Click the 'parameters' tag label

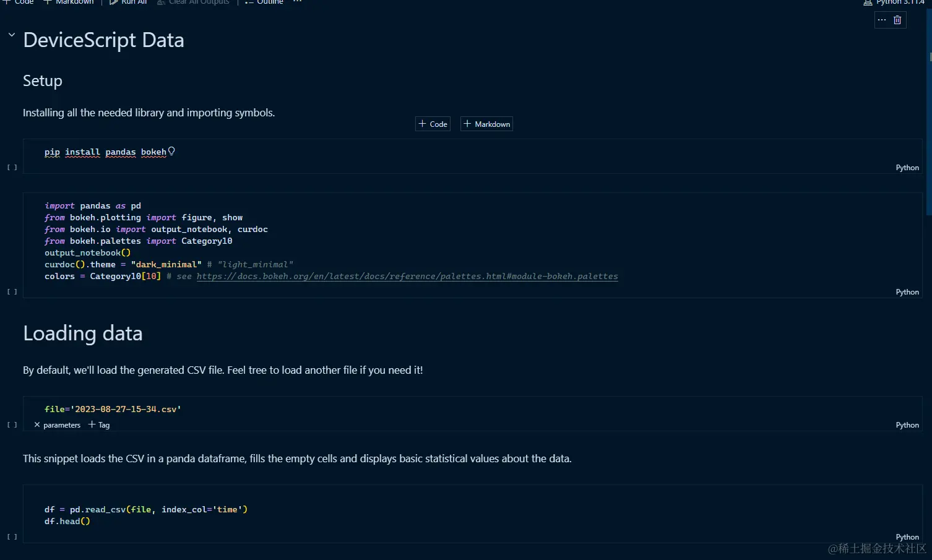click(x=62, y=425)
